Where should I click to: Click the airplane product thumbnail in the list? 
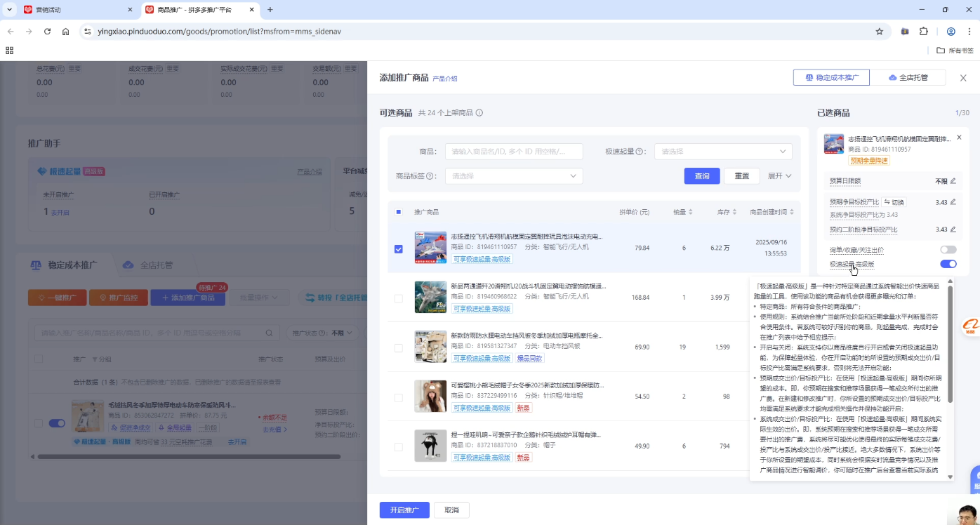pyautogui.click(x=430, y=248)
